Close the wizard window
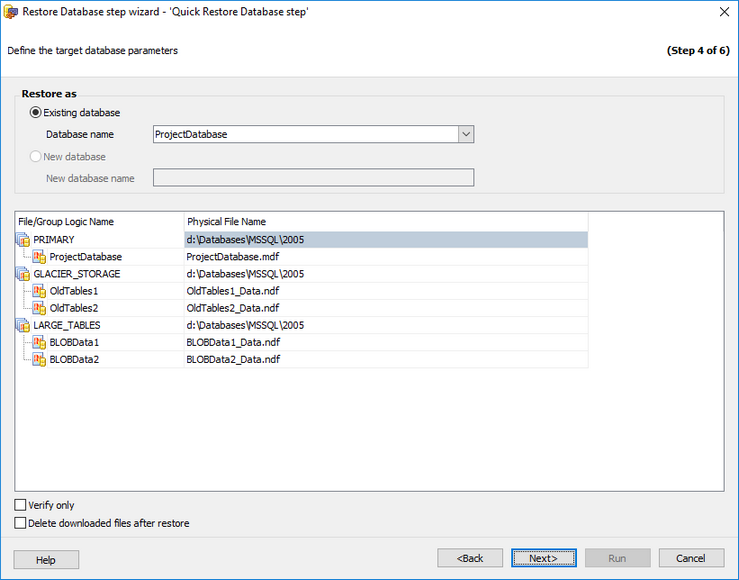Viewport: 739px width, 580px height. (725, 12)
